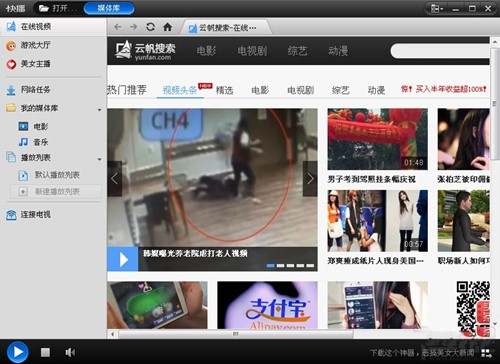This screenshot has width=500, height=364.
Task: Show 网络任务 download tasks
Action: click(x=29, y=90)
